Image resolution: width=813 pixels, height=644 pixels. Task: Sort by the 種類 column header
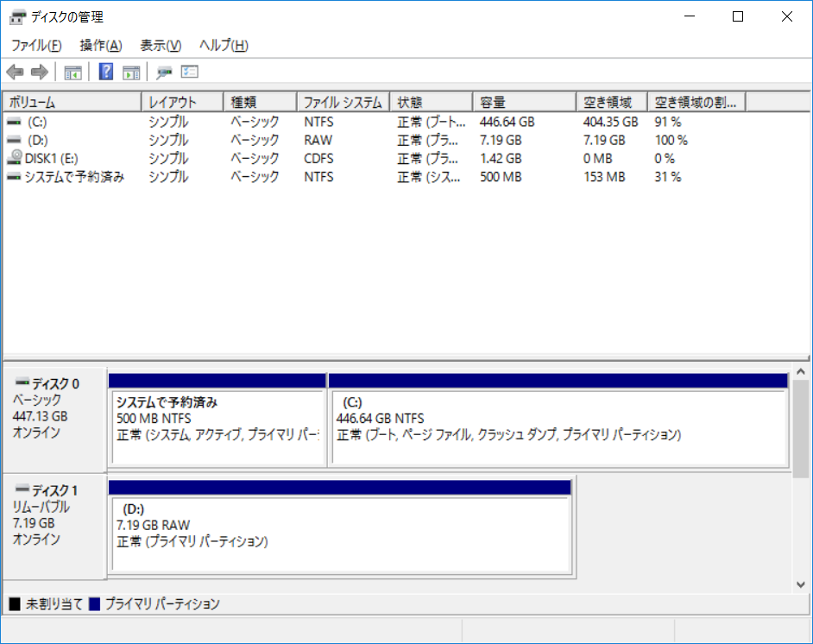tap(261, 102)
